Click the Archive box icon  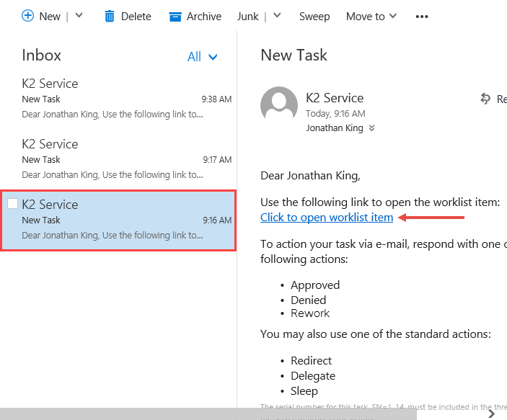point(175,17)
